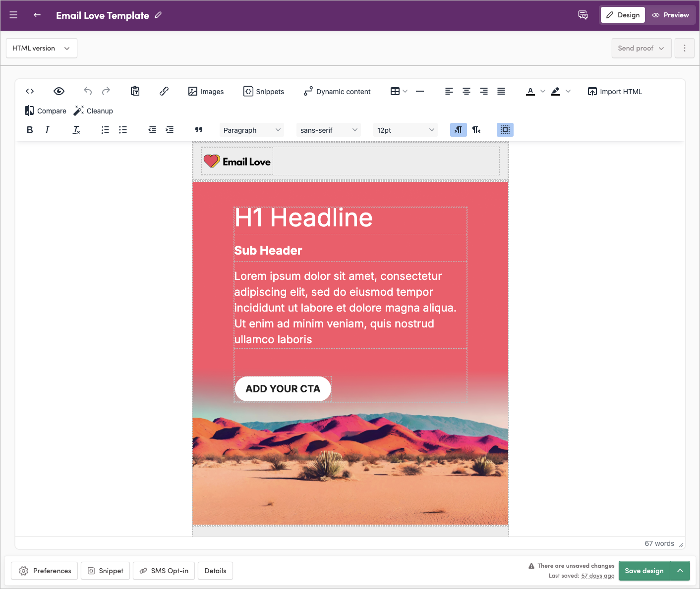Open the Paragraph format dropdown
The height and width of the screenshot is (589, 700).
click(251, 130)
